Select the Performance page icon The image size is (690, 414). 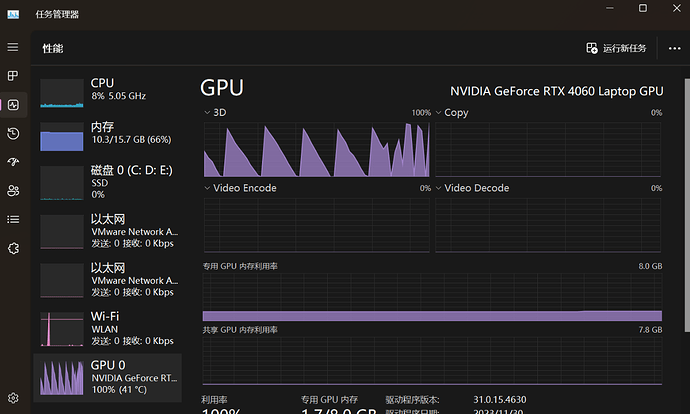(x=13, y=105)
